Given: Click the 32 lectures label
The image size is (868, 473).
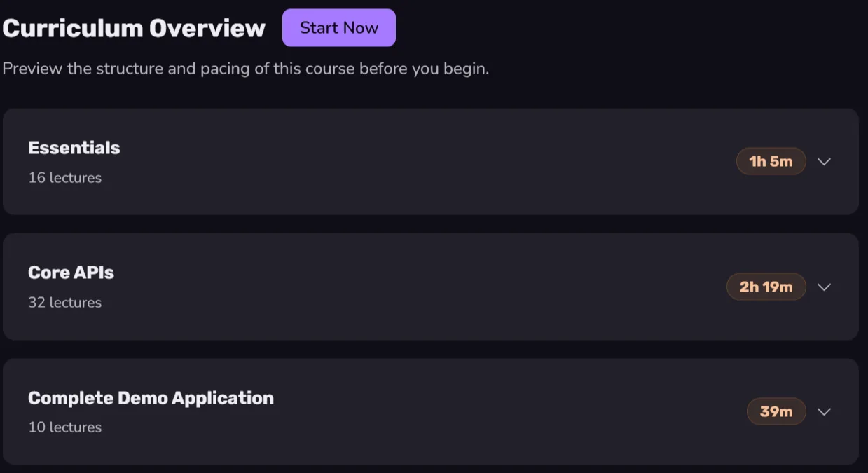Looking at the screenshot, I should coord(65,303).
